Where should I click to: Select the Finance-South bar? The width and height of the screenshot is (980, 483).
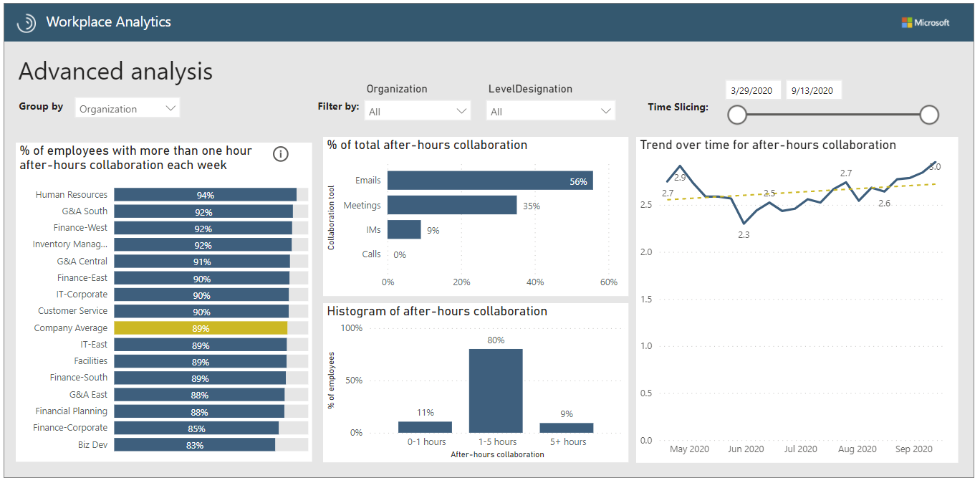click(x=200, y=378)
